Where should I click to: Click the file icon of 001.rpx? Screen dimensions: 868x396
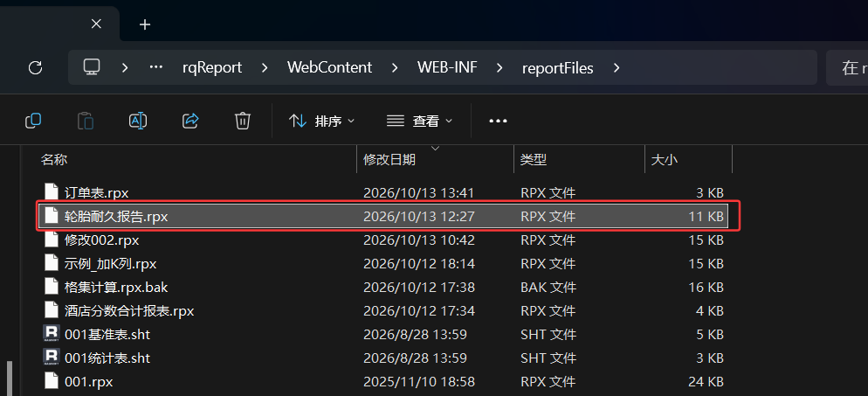coord(51,380)
